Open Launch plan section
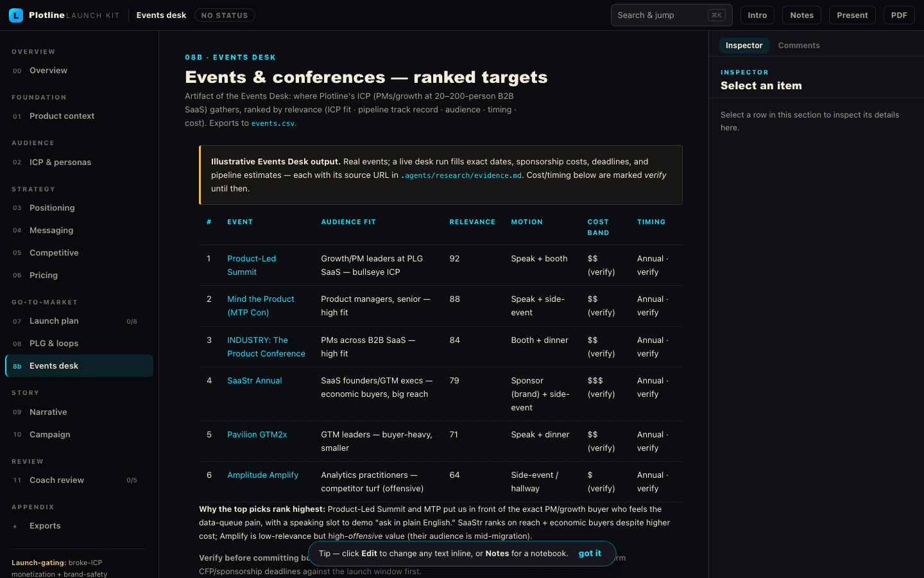Image resolution: width=924 pixels, height=578 pixels. point(79,321)
